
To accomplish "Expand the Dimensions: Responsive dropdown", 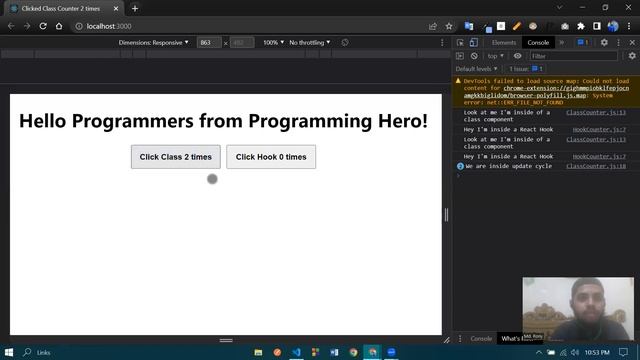I will coord(153,42).
